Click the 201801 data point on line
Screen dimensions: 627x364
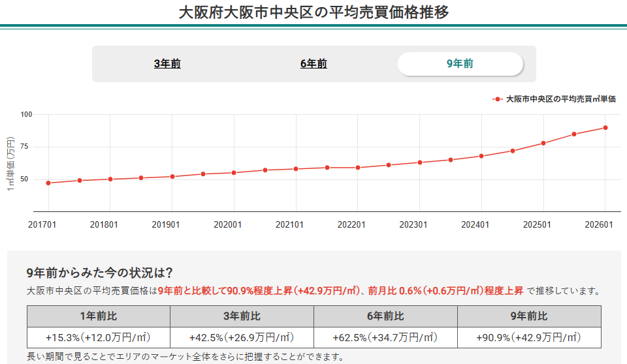coord(110,179)
